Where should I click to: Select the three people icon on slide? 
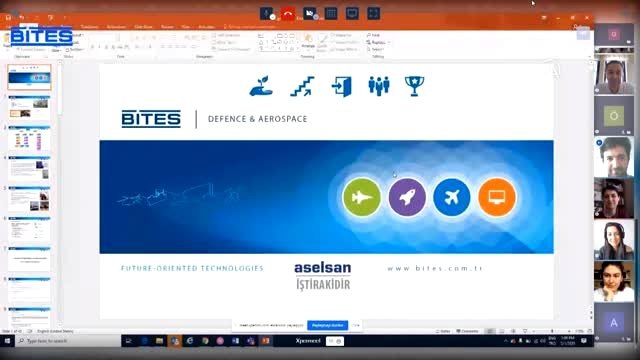point(379,86)
